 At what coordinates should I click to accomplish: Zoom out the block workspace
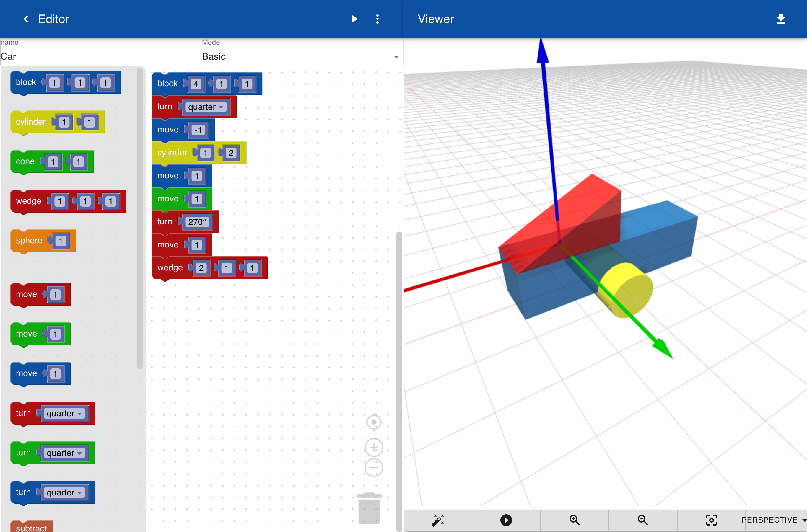tap(374, 468)
